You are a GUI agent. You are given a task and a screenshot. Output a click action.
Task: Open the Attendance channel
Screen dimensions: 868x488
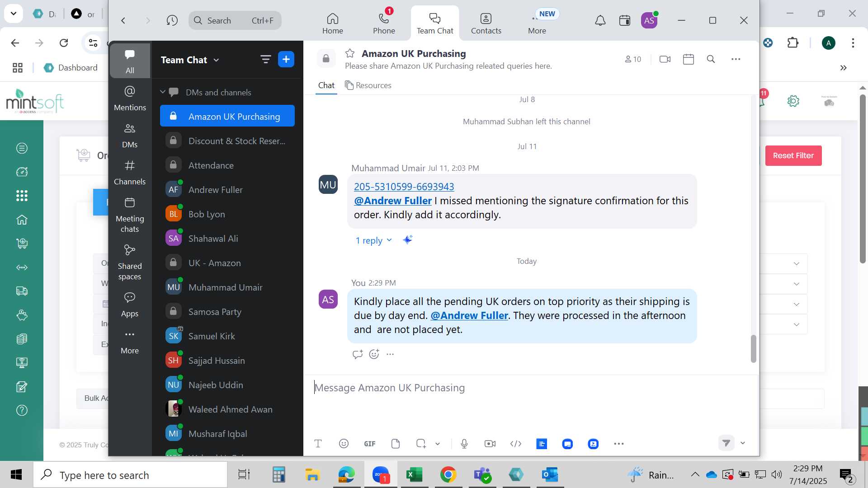[x=227, y=165]
